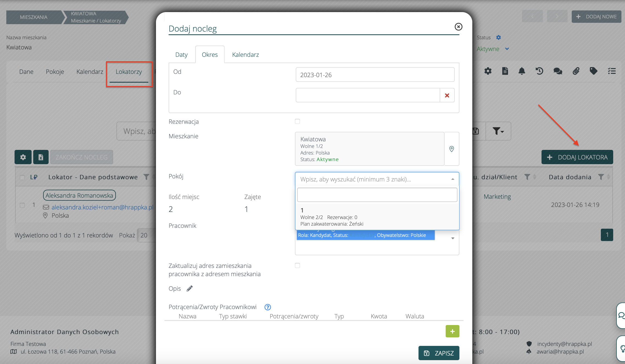625x364 pixels.
Task: Open the chat comments icon
Action: (557, 71)
